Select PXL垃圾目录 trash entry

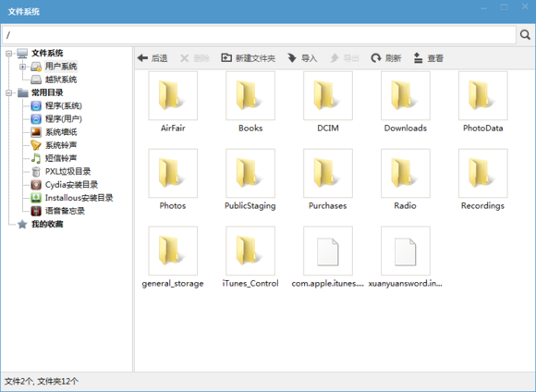click(x=67, y=171)
